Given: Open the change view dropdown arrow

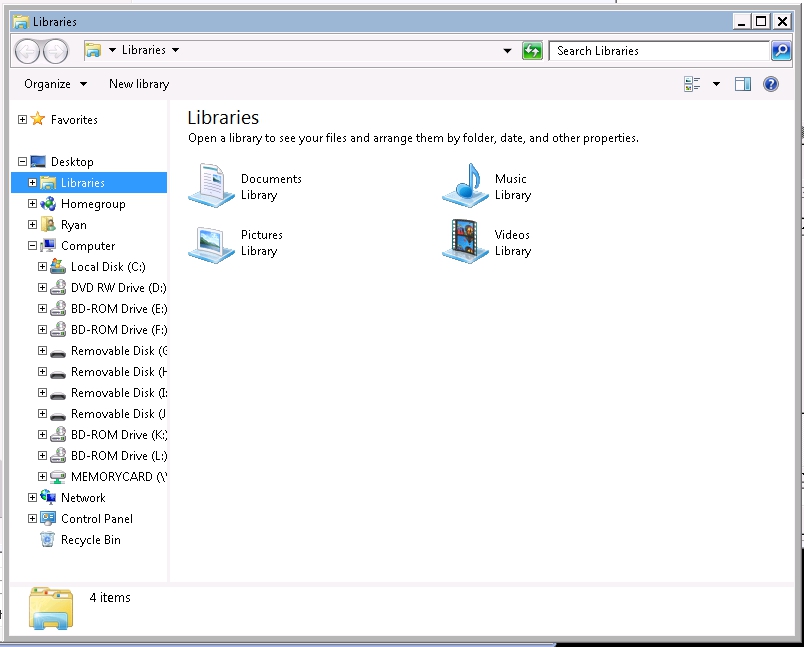Looking at the screenshot, I should (716, 84).
